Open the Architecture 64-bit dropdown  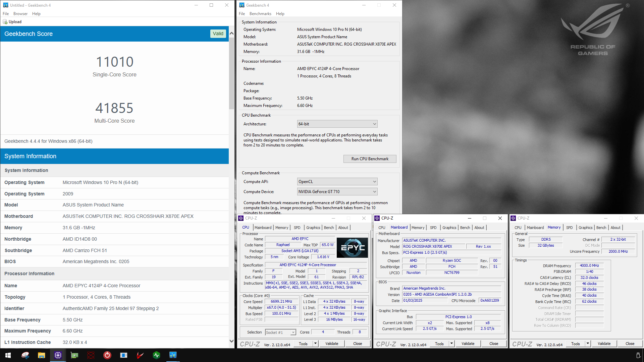click(337, 124)
